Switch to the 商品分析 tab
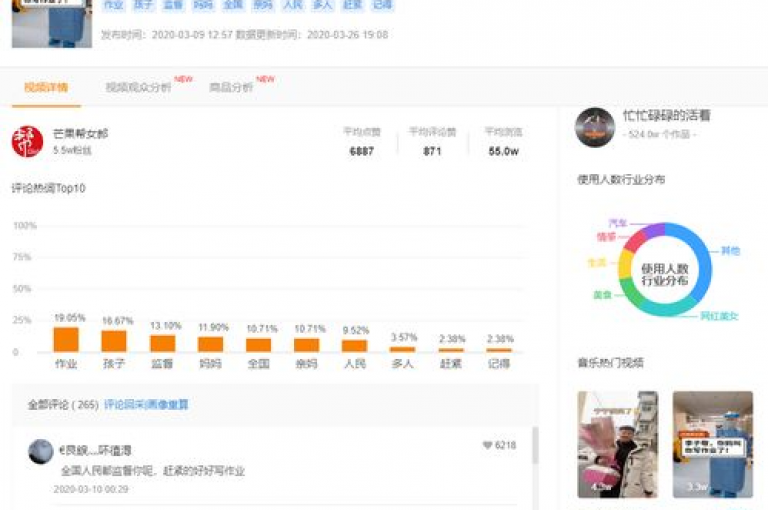Screen dimensions: 768x510 [231, 88]
